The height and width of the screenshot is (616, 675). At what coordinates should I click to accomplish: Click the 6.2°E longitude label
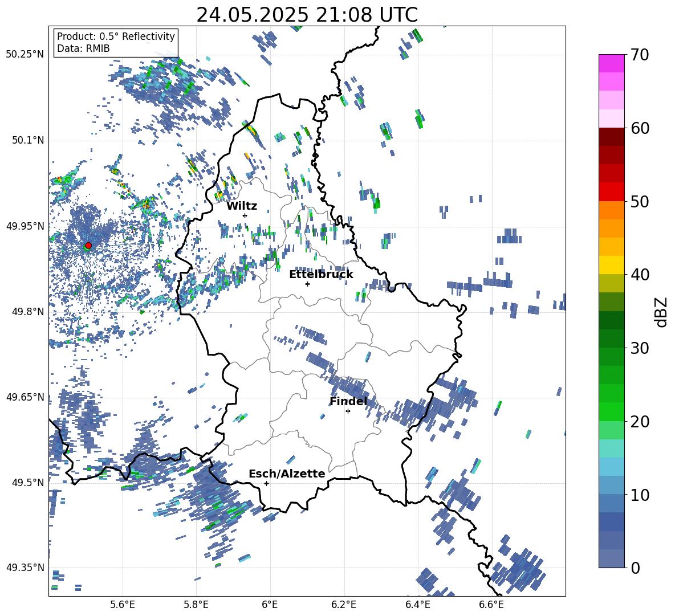(344, 605)
